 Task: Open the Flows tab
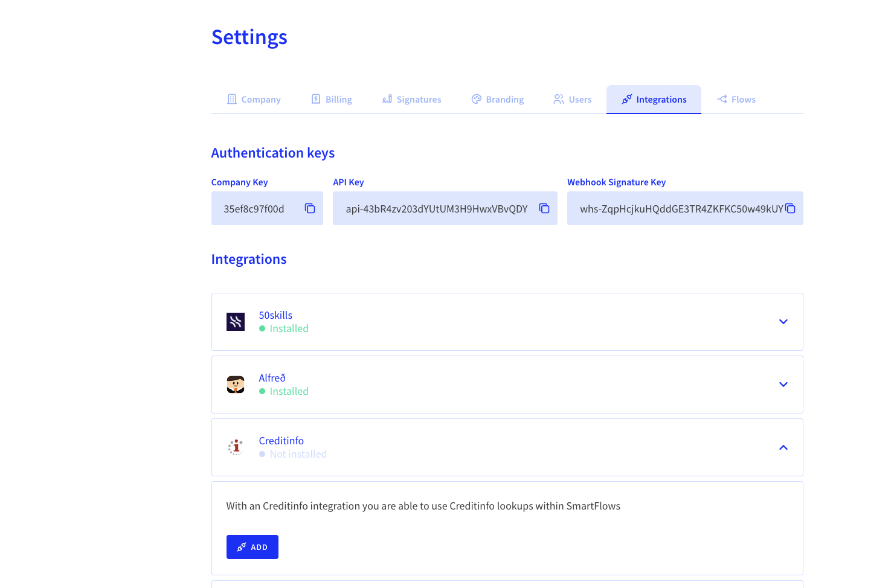point(736,99)
